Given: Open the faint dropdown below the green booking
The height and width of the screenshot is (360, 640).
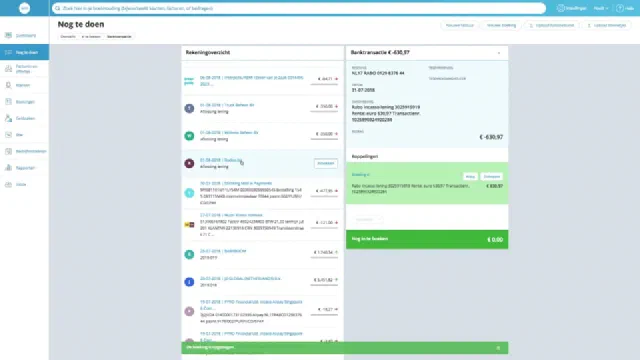Looking at the screenshot, I should pos(368,219).
